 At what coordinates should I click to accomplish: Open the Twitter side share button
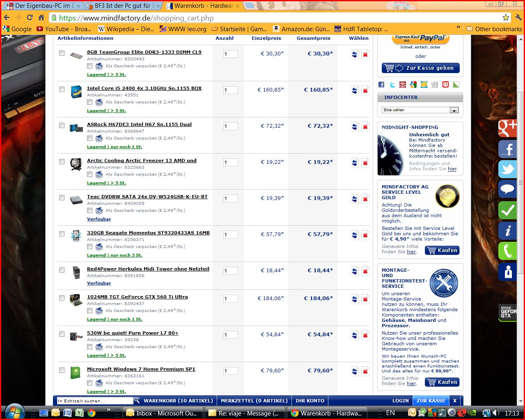(x=507, y=169)
